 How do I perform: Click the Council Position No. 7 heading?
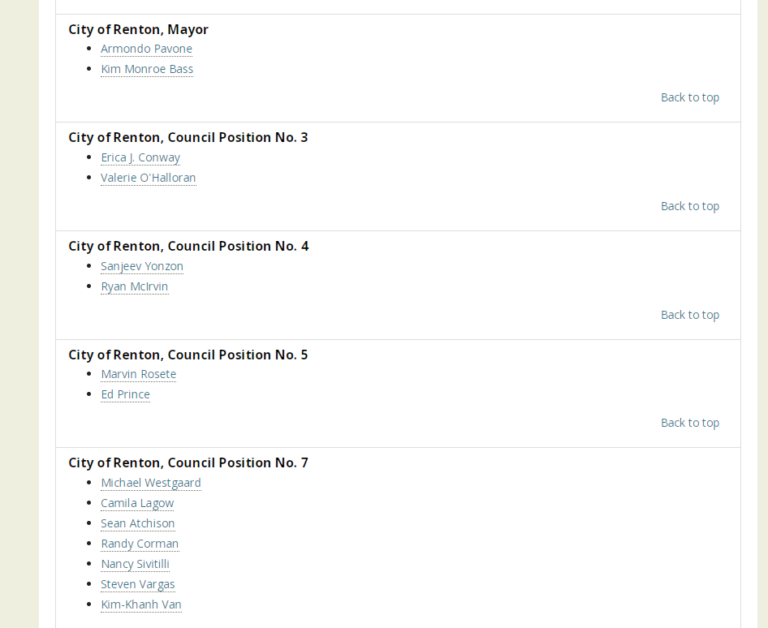(188, 463)
